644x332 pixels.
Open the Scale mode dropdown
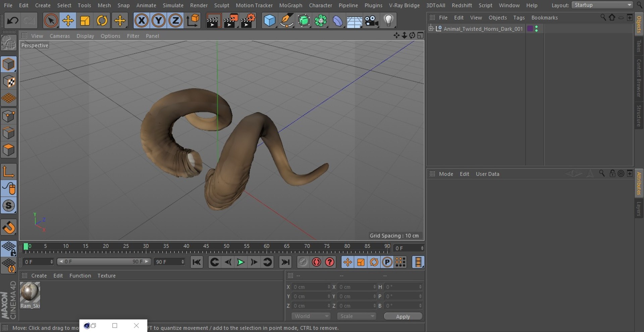pos(357,316)
